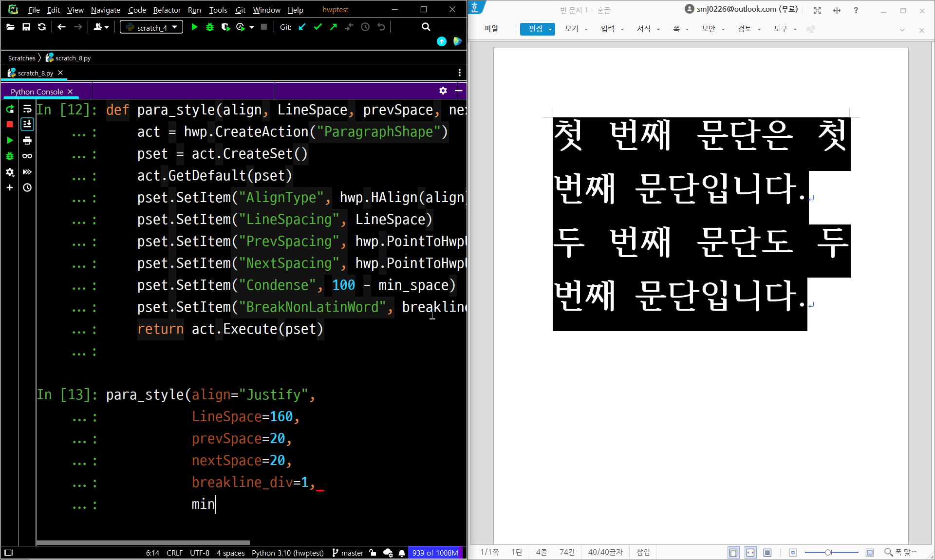Open the Refactor menu

pos(167,10)
